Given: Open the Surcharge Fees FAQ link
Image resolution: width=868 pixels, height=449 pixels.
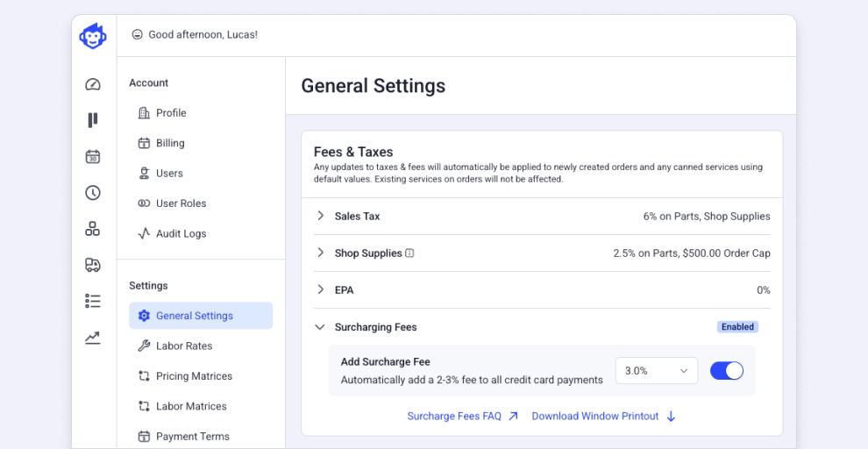Looking at the screenshot, I should [x=454, y=416].
